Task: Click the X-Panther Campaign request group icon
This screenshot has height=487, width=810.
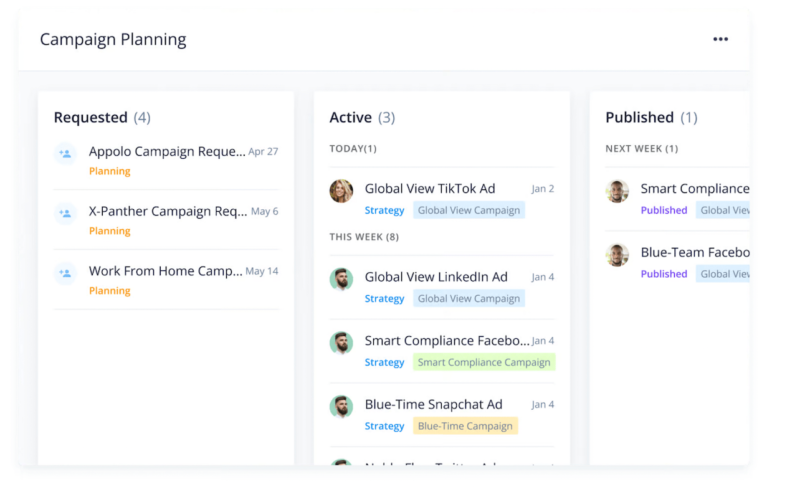Action: point(65,213)
